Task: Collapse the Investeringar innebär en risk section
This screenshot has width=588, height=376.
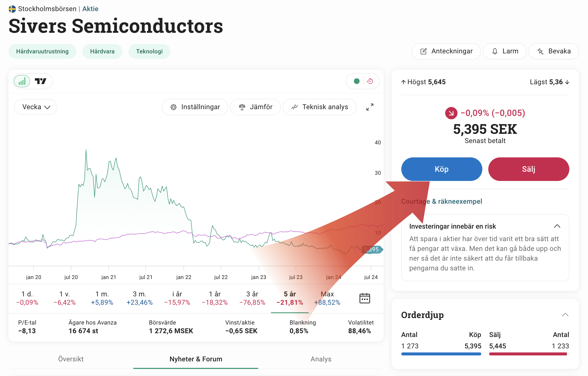Action: pos(557,226)
